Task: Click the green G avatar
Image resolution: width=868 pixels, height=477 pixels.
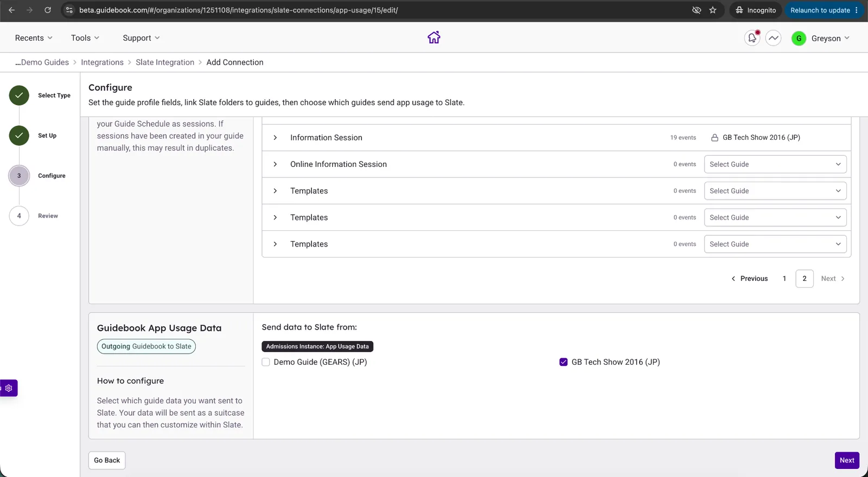Action: coord(799,38)
